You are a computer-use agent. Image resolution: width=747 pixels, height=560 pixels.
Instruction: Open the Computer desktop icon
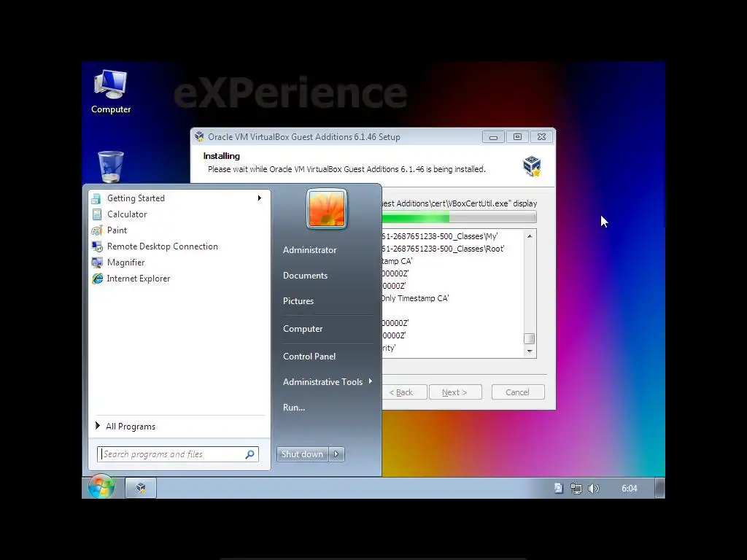click(111, 91)
